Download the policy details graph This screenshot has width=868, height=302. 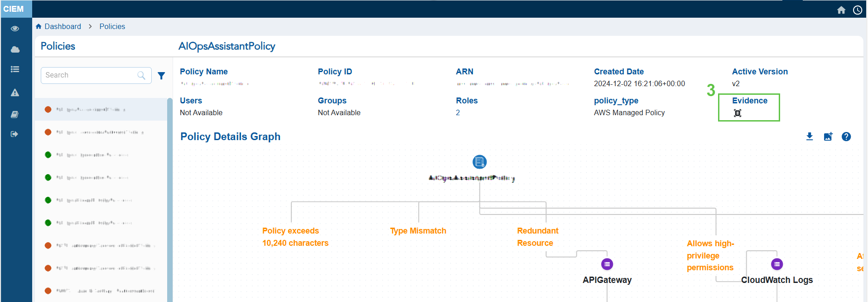(810, 136)
